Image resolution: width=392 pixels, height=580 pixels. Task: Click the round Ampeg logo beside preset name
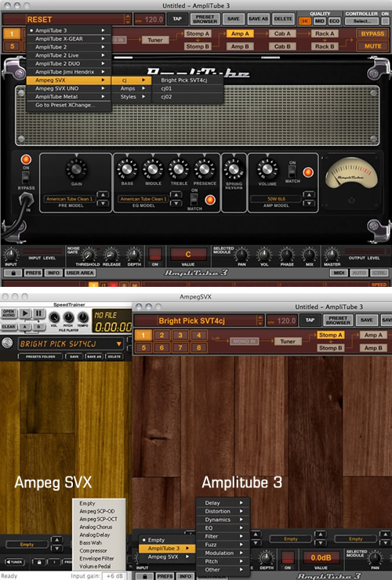pos(7,343)
